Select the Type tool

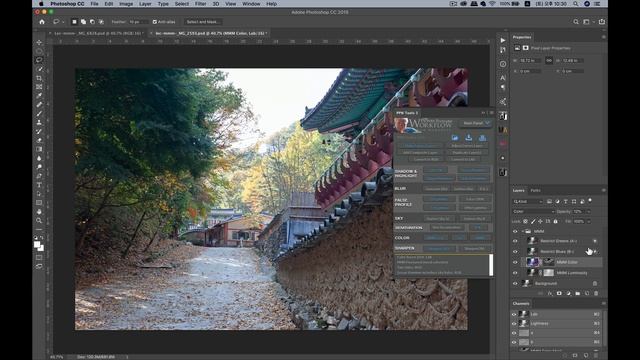(x=39, y=185)
